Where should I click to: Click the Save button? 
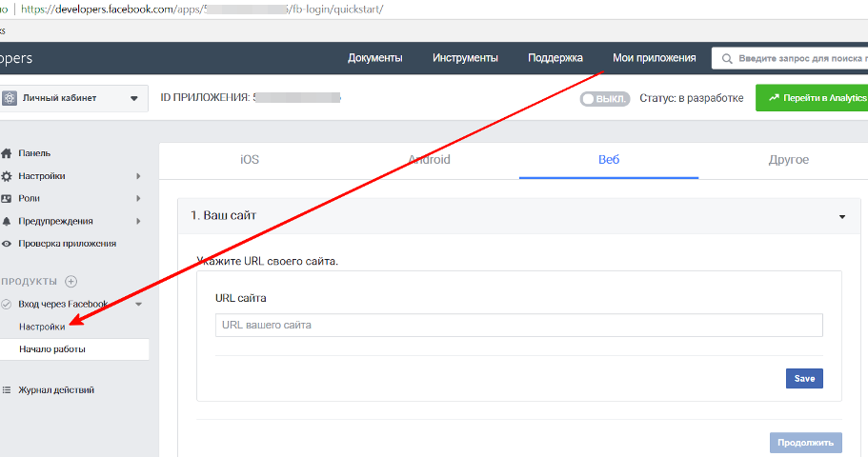tap(804, 378)
